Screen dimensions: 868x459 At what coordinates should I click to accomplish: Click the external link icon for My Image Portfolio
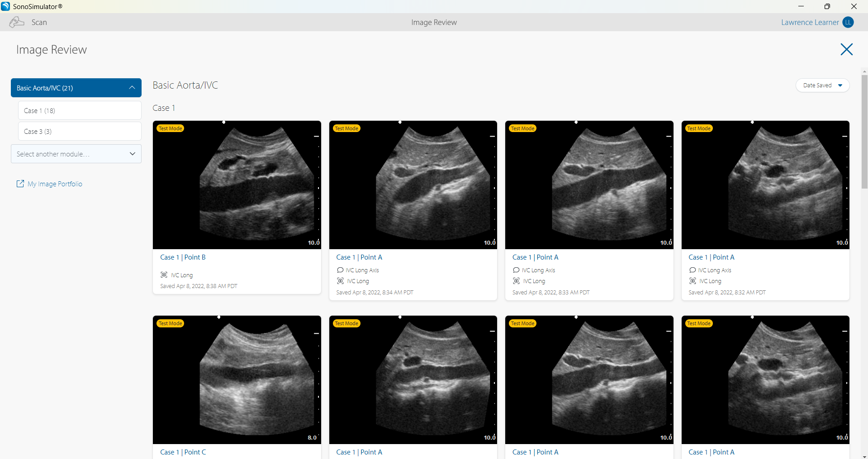click(20, 184)
